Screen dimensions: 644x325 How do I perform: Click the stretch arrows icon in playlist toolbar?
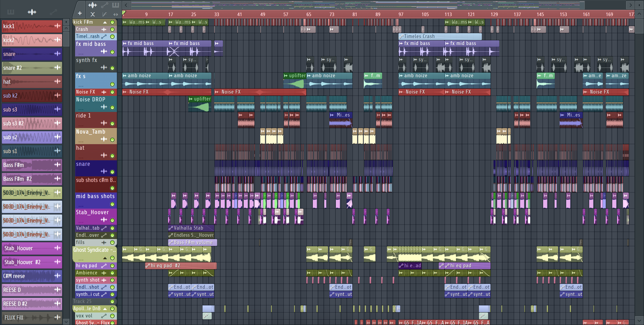(116, 14)
